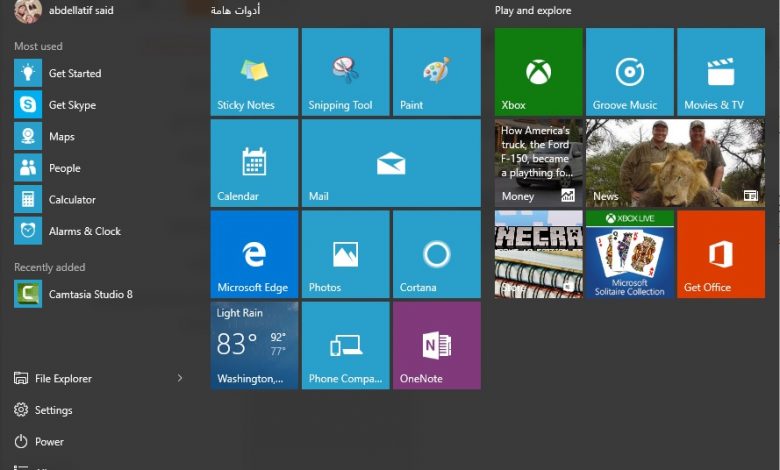Open the Movies & TV tile
The height and width of the screenshot is (470, 780).
click(721, 72)
